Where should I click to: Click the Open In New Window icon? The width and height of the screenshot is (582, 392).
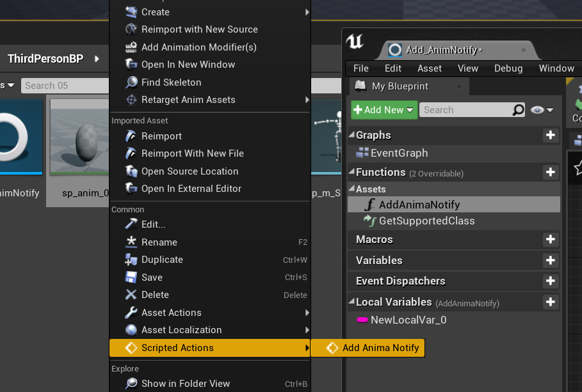[131, 65]
